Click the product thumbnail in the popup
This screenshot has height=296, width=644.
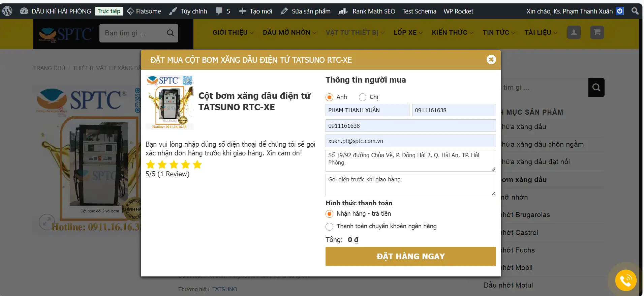170,102
